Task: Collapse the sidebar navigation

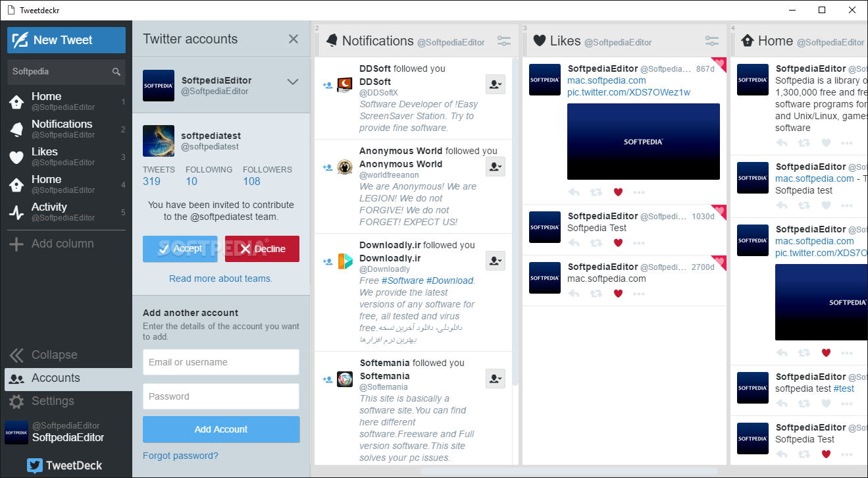Action: click(x=44, y=355)
